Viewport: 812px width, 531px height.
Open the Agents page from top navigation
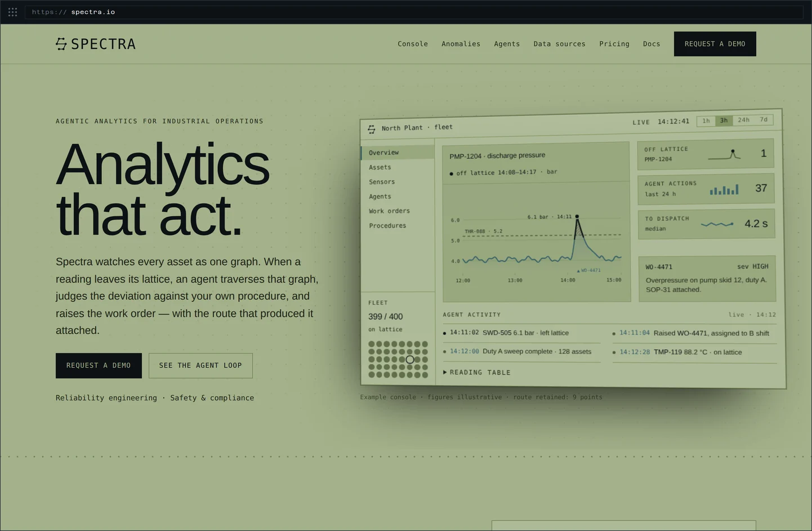pos(507,44)
